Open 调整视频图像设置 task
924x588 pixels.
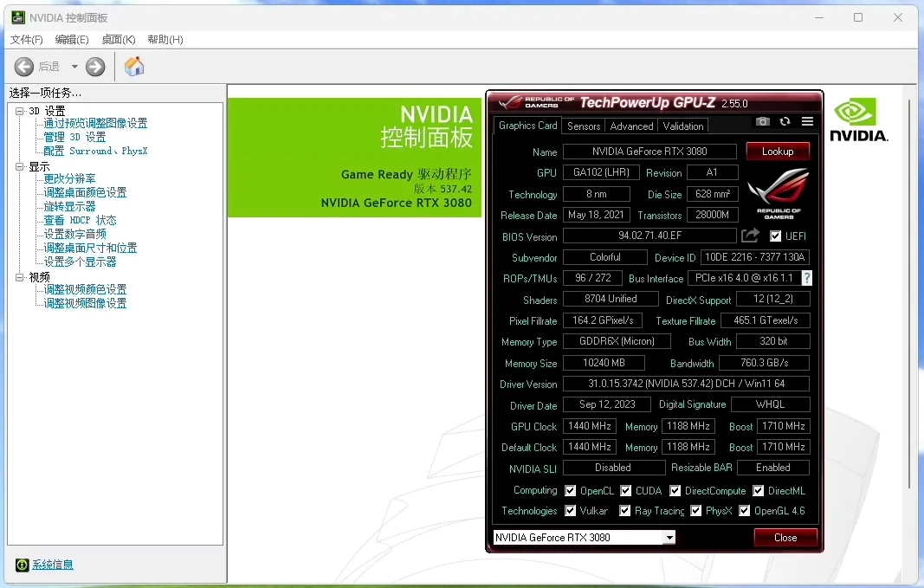tap(85, 303)
